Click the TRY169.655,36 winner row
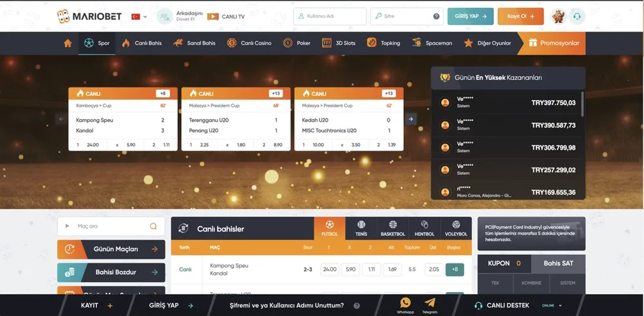Viewport: 644px width, 316px height. (x=506, y=192)
